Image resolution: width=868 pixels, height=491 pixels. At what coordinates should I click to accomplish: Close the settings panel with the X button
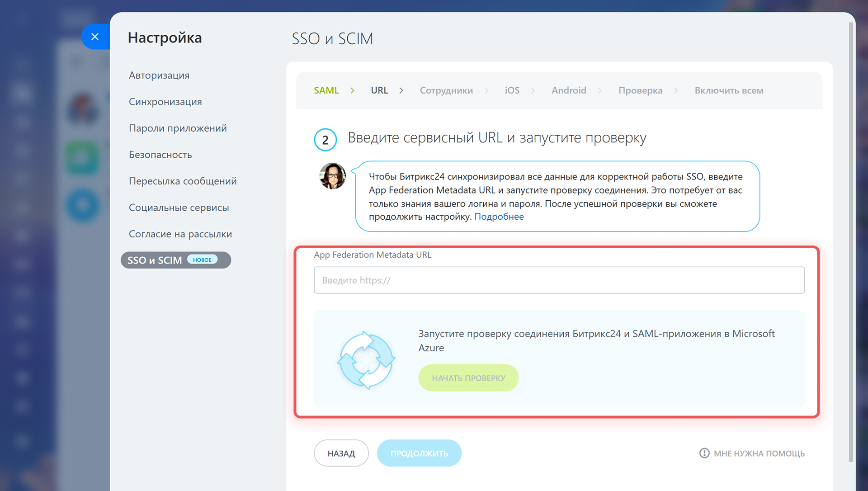pos(95,37)
